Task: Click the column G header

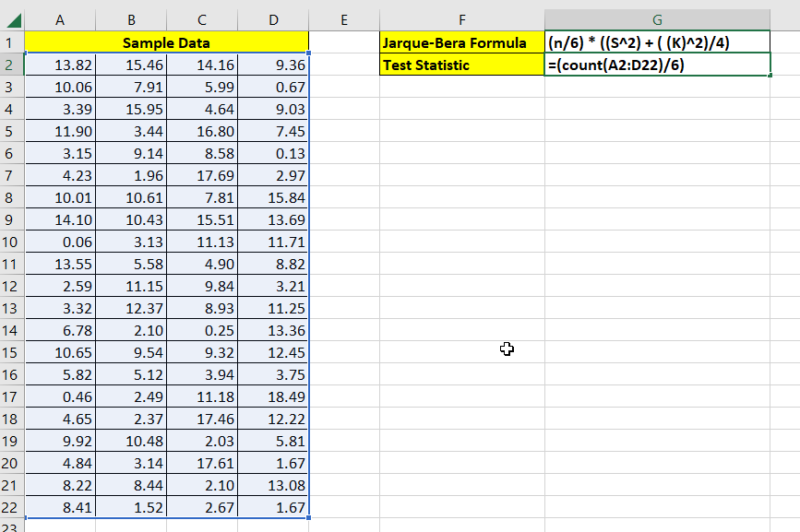Action: click(x=657, y=19)
